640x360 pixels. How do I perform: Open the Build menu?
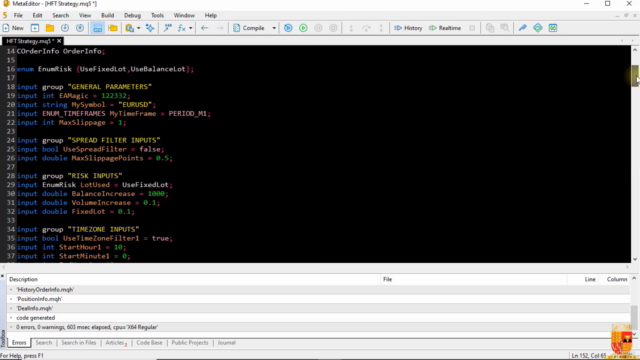tap(107, 15)
